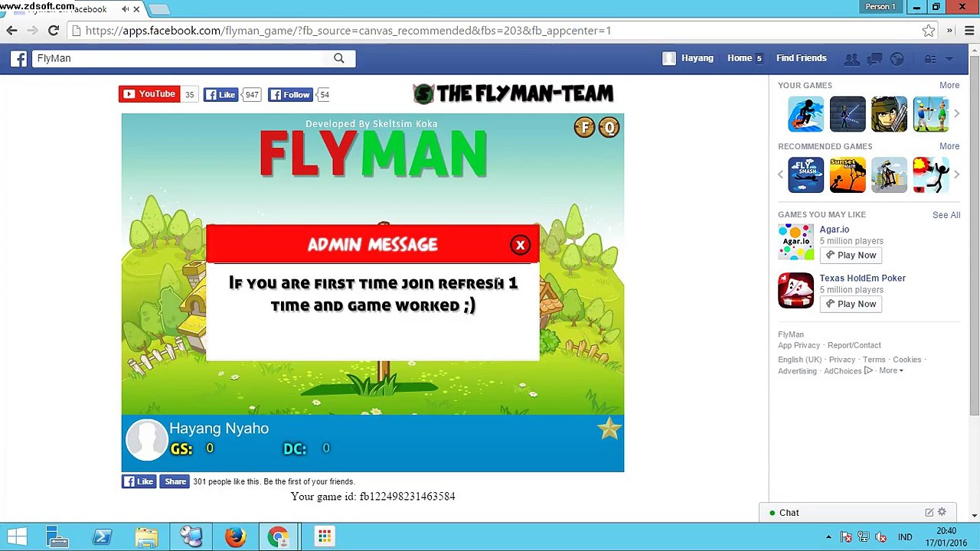
Task: Close the Admin Message popup
Action: pyautogui.click(x=520, y=245)
